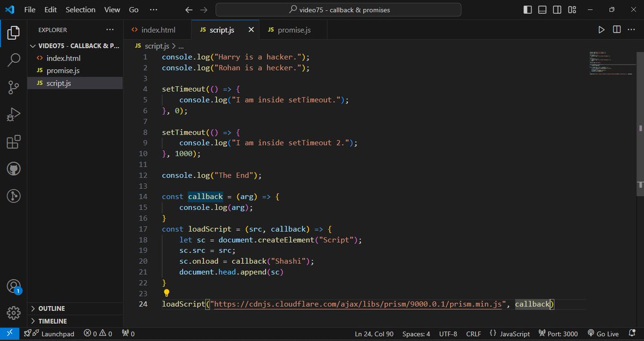Open the View menu
644x341 pixels.
click(112, 10)
